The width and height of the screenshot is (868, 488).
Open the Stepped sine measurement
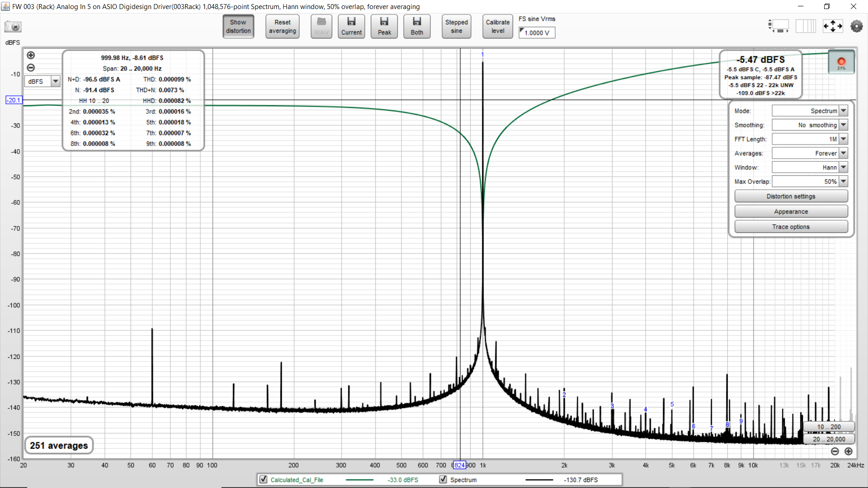coord(457,27)
